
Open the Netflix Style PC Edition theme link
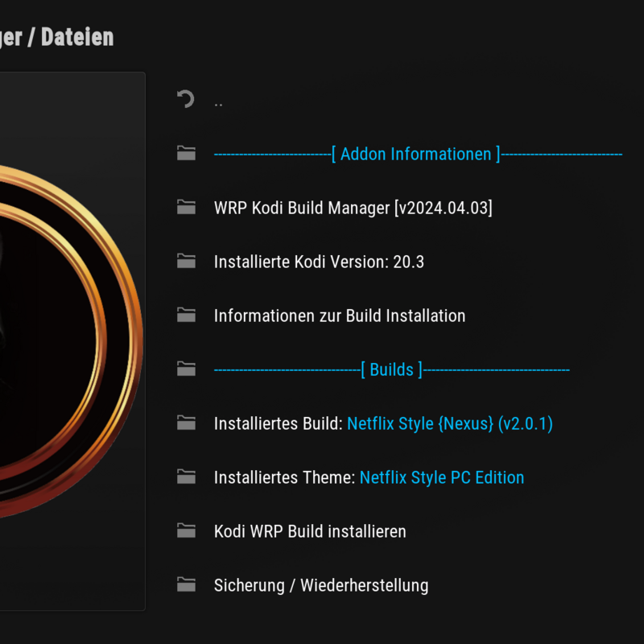coord(442,477)
